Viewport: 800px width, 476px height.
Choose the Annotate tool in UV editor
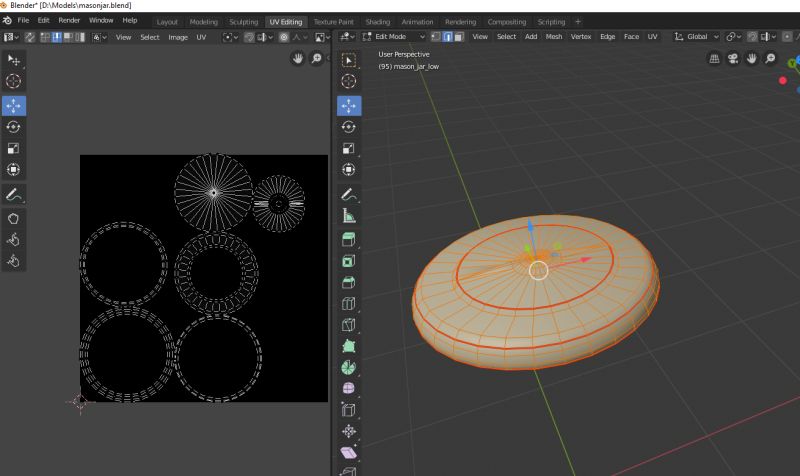pos(13,194)
